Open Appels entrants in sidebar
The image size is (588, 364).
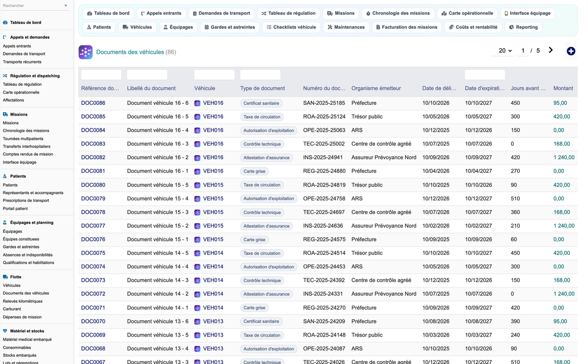17,46
